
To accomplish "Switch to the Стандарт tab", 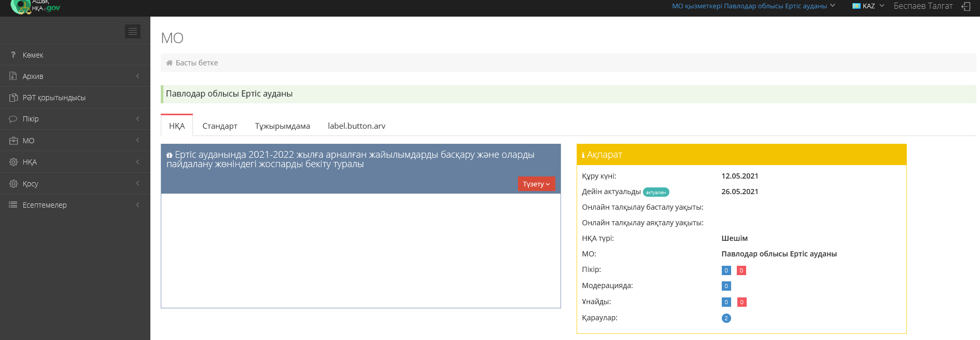I will click(220, 126).
